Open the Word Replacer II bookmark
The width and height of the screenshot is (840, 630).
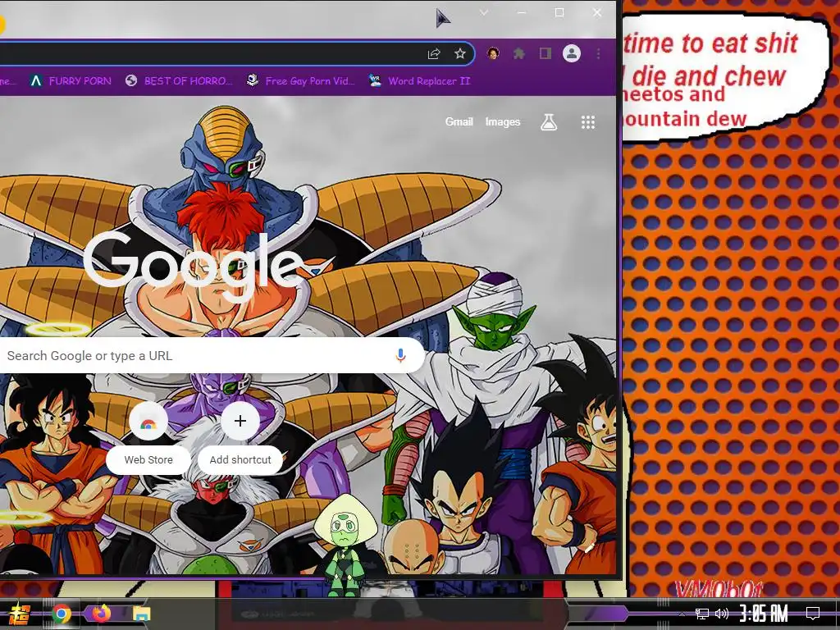click(x=419, y=81)
